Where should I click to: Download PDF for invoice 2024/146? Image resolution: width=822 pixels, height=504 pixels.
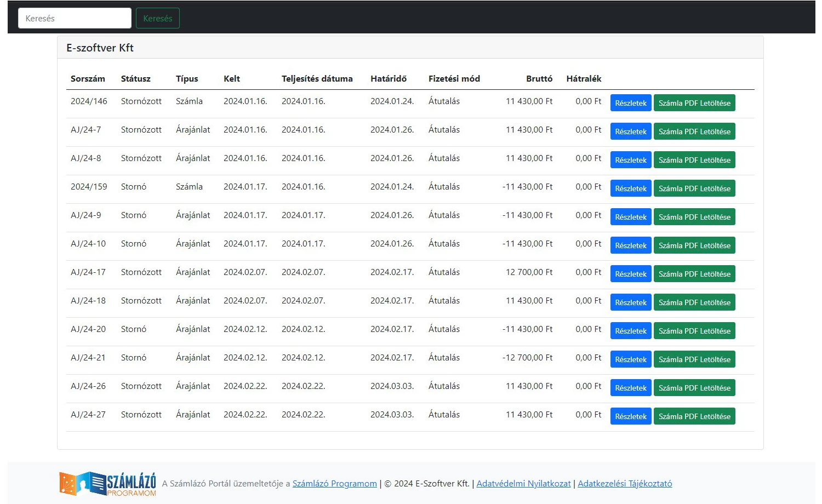pyautogui.click(x=694, y=103)
